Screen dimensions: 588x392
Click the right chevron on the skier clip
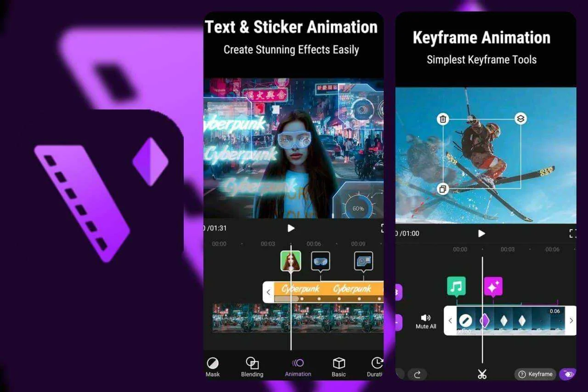click(x=571, y=321)
